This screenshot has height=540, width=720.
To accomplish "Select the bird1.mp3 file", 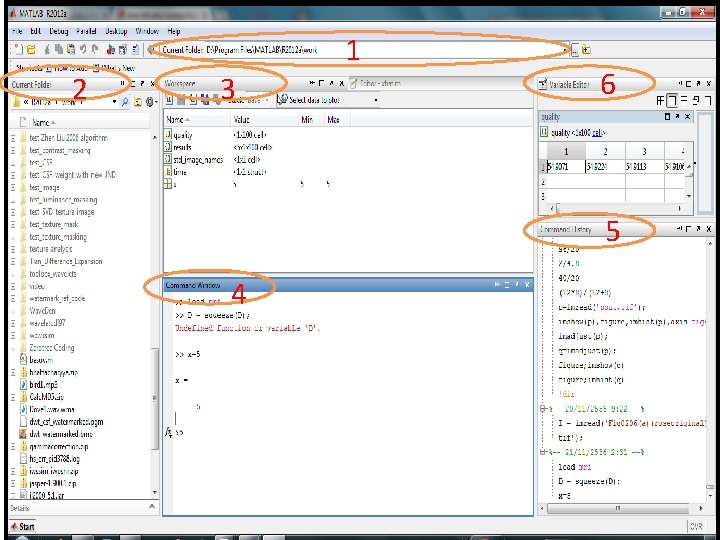I will tap(43, 384).
